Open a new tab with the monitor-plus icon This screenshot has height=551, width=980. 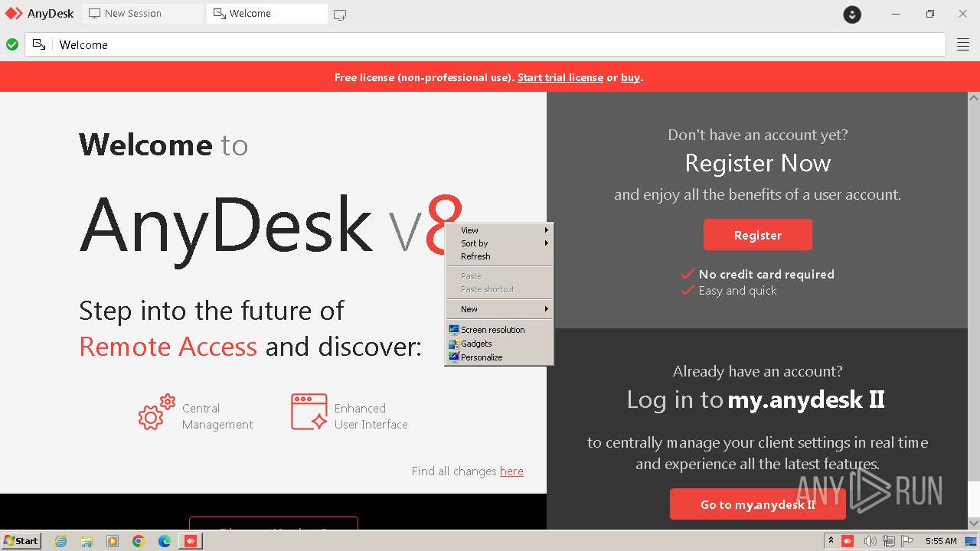[x=340, y=15]
